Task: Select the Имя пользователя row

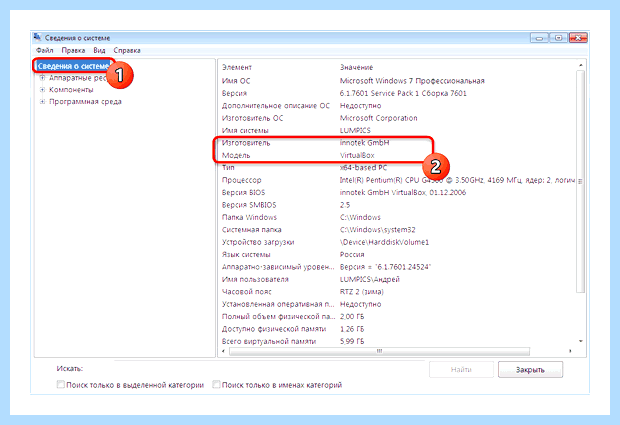Action: (397, 279)
